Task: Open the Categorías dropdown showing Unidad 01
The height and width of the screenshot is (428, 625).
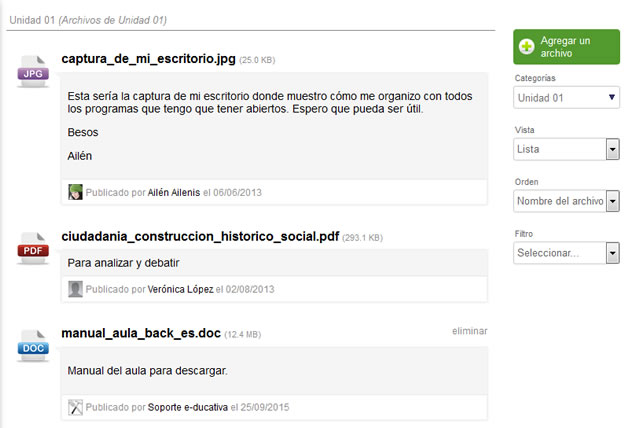Action: tap(566, 98)
